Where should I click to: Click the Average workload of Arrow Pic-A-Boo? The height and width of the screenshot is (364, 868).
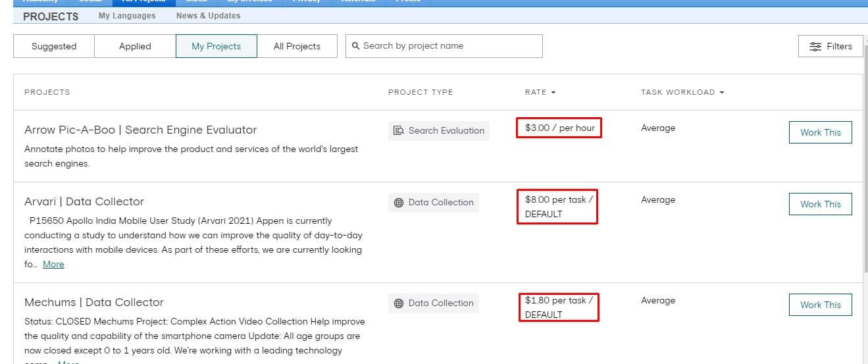[658, 128]
